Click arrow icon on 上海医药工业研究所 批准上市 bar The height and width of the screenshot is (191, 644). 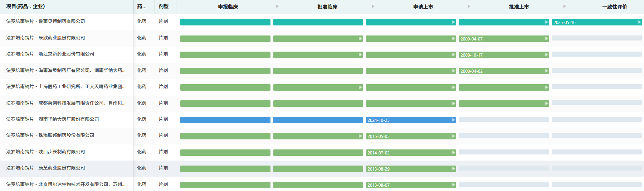(546, 87)
